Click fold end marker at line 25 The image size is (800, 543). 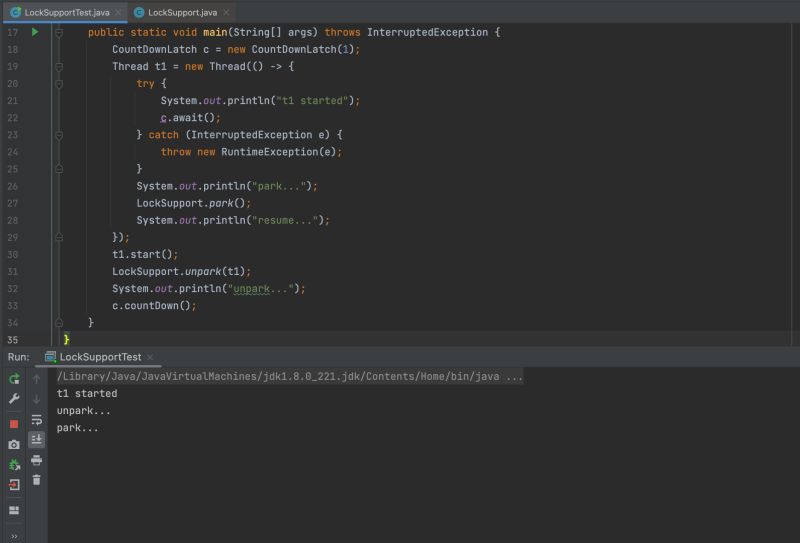(59, 169)
